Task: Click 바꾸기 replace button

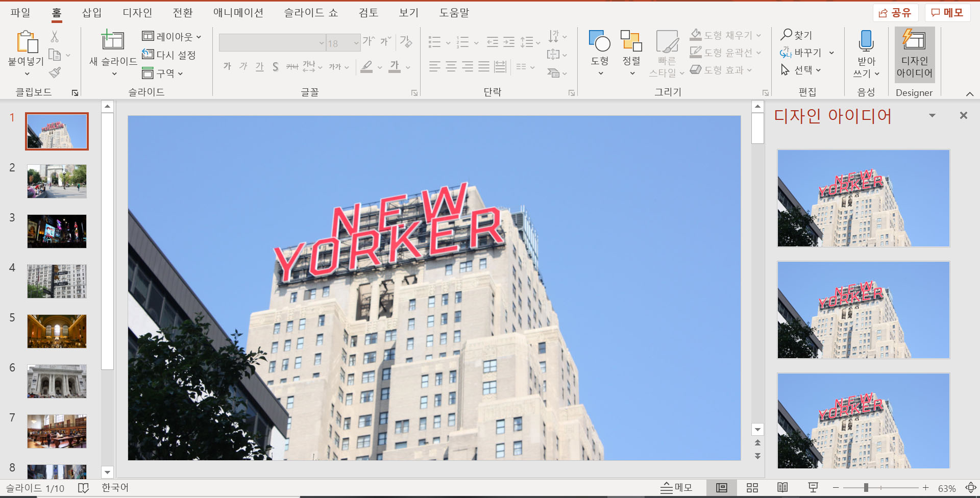Action: point(801,52)
